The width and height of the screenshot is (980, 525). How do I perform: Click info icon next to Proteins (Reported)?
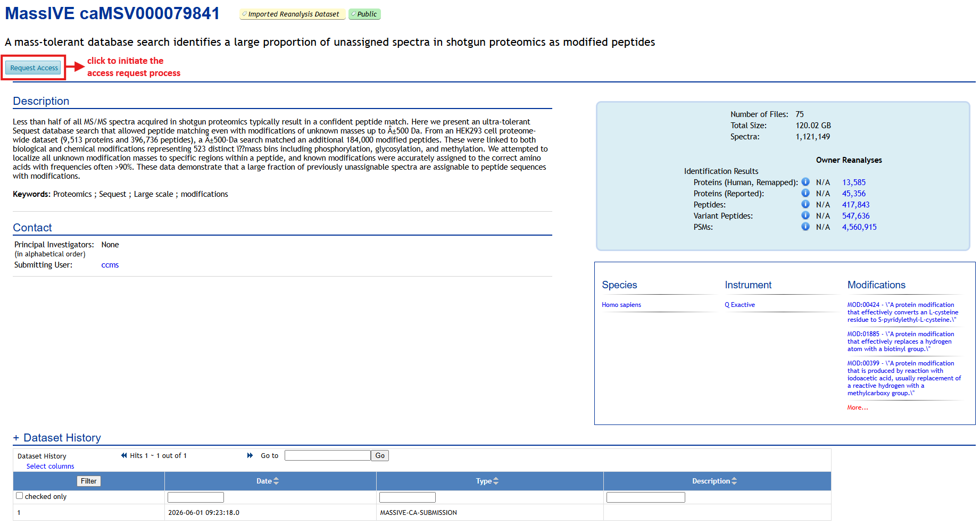[805, 193]
